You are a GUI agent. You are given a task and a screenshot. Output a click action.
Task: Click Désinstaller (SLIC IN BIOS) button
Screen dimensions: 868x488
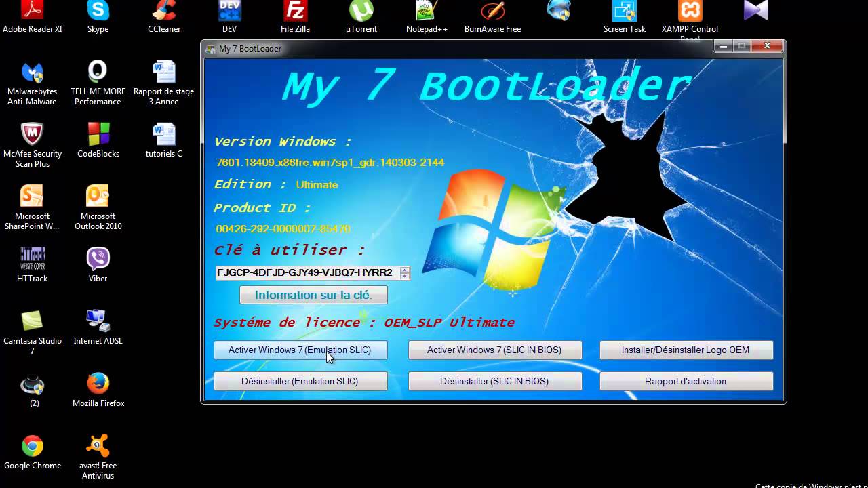point(495,381)
